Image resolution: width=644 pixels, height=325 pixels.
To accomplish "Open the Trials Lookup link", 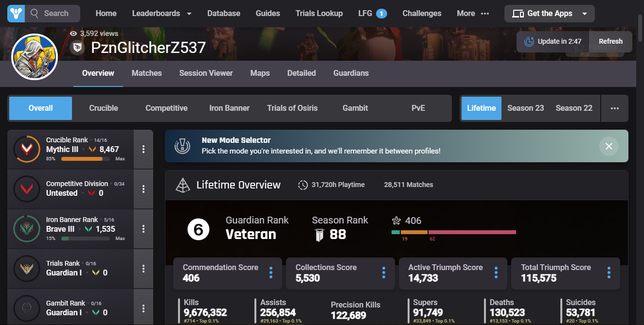I will click(x=319, y=14).
